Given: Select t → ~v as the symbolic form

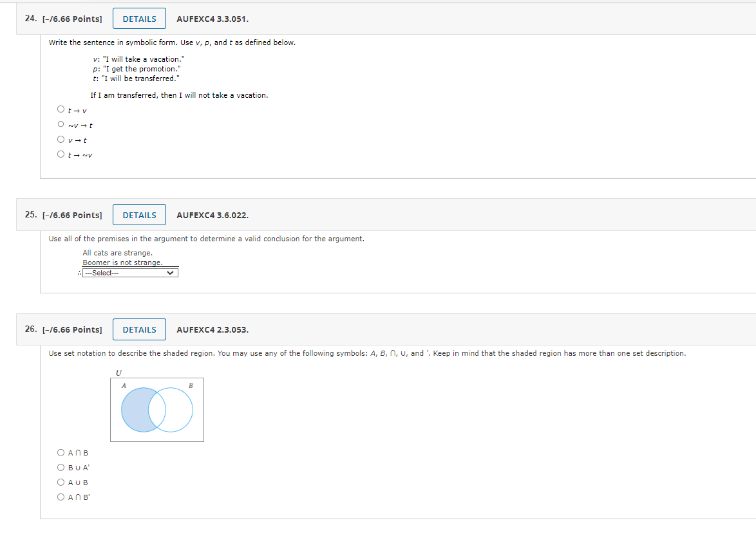Looking at the screenshot, I should point(60,154).
